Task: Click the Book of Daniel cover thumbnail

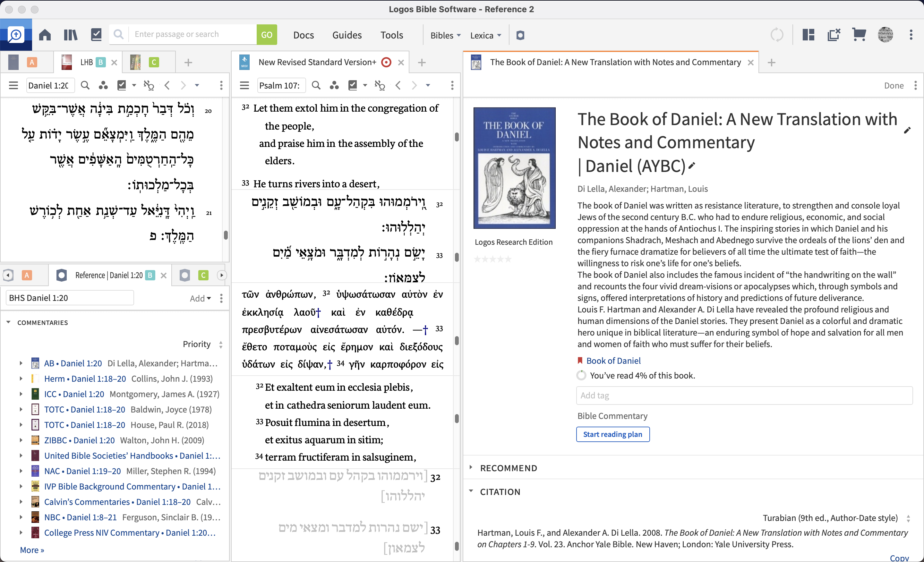Action: coord(514,167)
